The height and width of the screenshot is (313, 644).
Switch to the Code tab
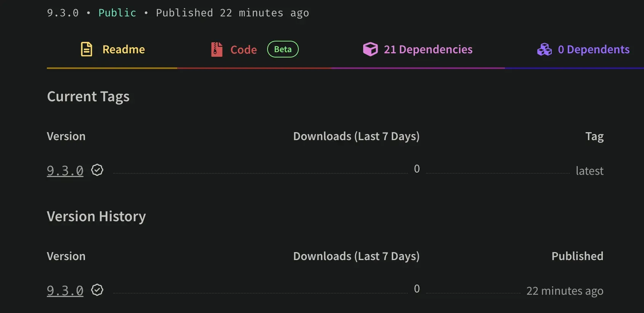(243, 49)
